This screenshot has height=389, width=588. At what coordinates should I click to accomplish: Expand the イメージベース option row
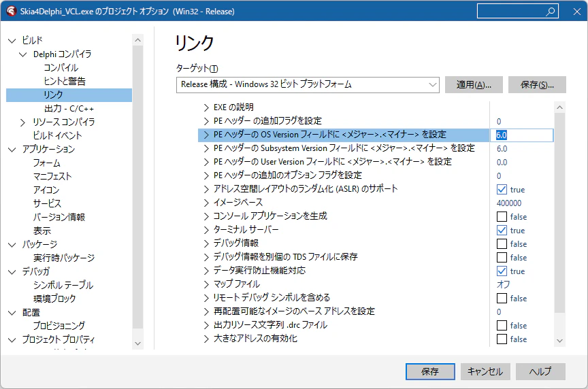pos(206,203)
